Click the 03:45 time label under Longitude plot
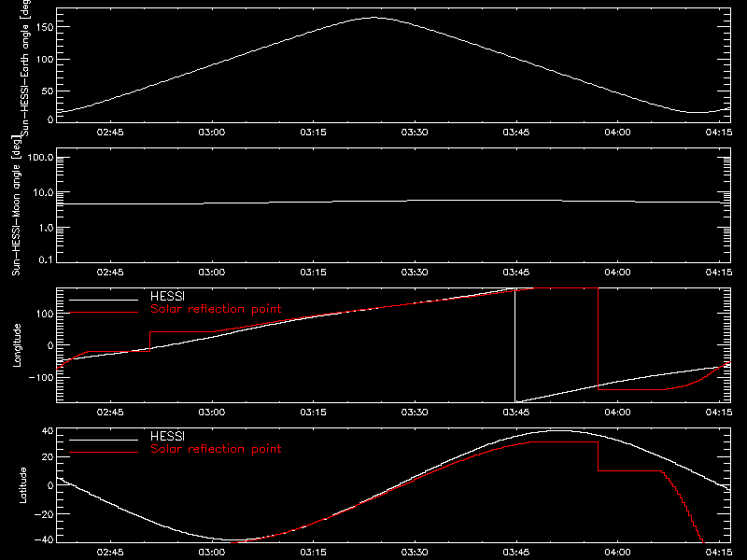 pyautogui.click(x=516, y=413)
